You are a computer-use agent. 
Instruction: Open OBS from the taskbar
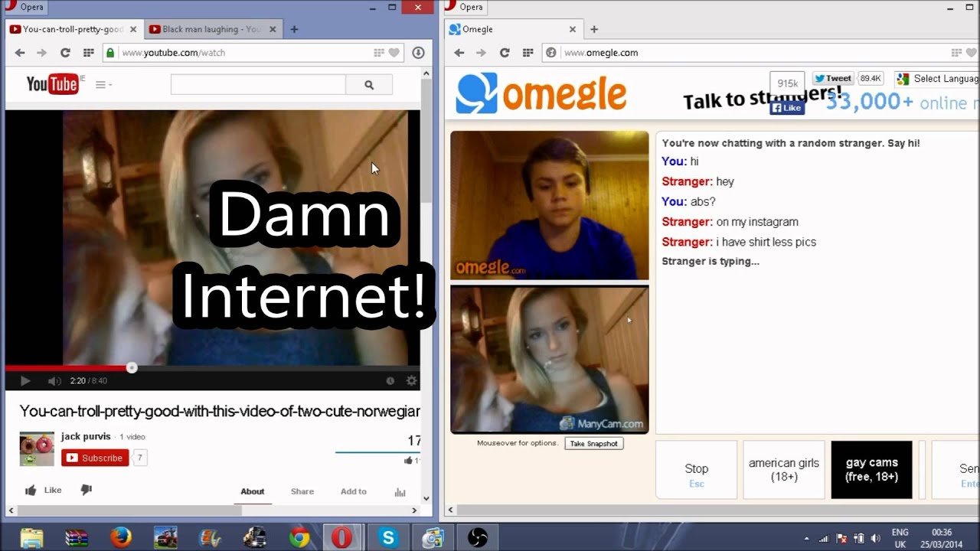click(478, 538)
